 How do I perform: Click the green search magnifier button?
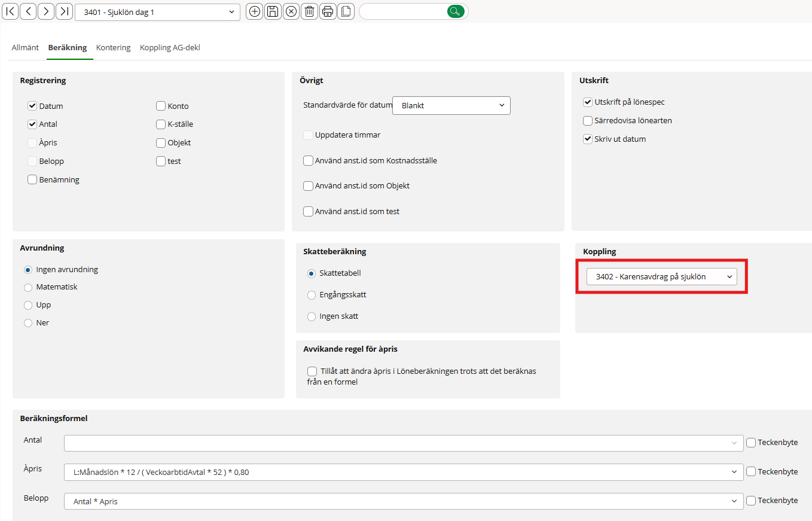456,11
